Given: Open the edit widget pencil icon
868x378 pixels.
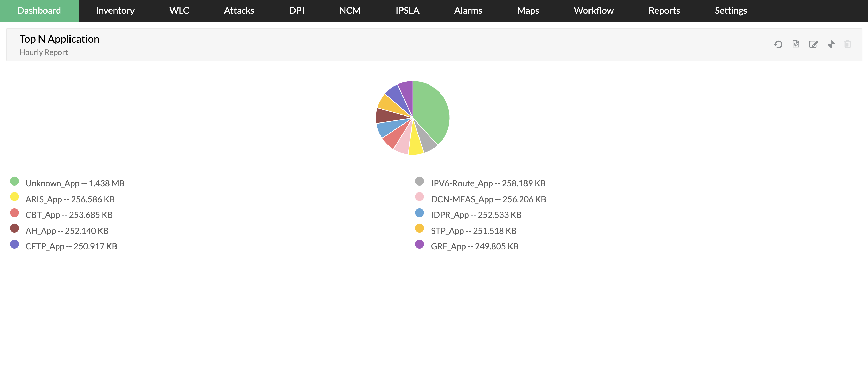Looking at the screenshot, I should point(813,44).
